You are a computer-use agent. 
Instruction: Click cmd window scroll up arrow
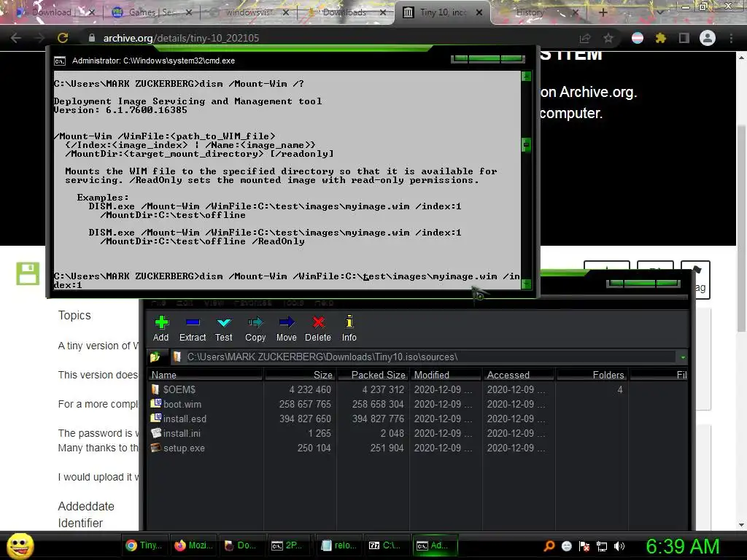pyautogui.click(x=527, y=77)
